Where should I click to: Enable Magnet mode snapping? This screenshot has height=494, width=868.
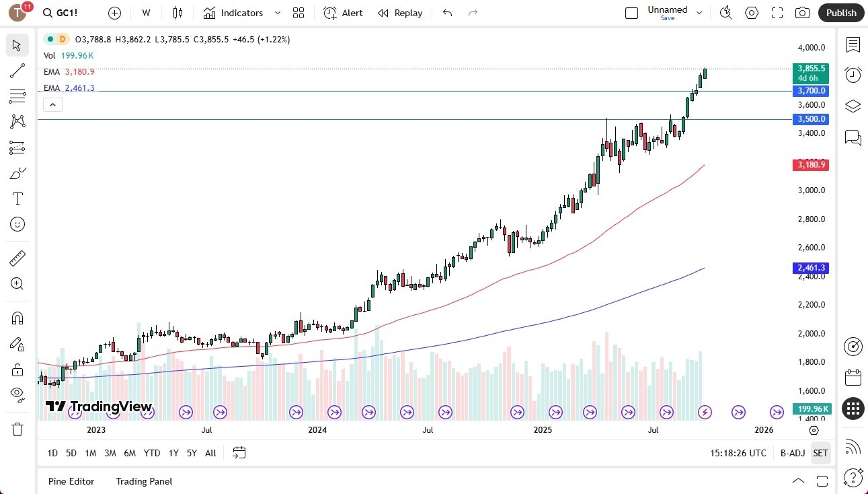coord(17,318)
